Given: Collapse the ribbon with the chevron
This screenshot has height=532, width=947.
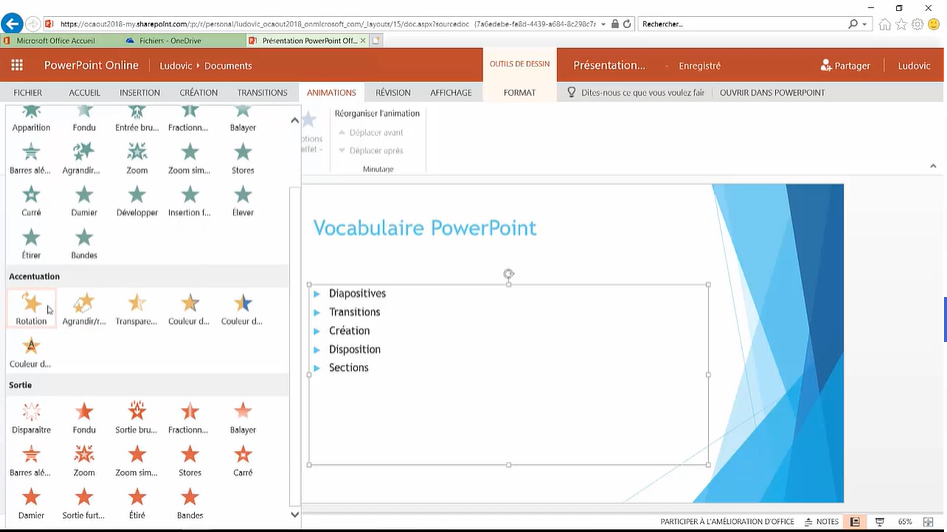Looking at the screenshot, I should click(933, 166).
